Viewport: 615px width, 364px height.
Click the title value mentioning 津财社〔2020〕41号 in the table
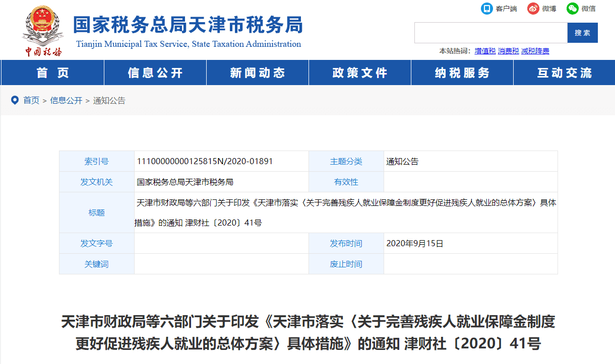coord(346,212)
